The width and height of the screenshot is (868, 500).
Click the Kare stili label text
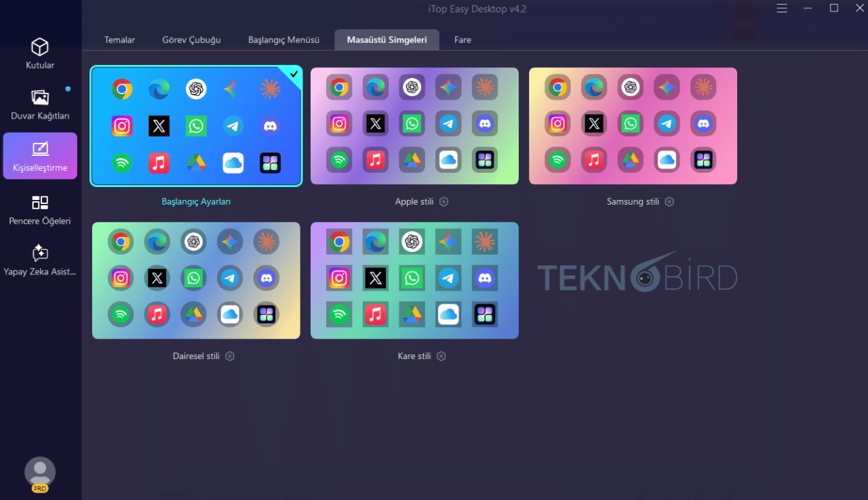[414, 356]
